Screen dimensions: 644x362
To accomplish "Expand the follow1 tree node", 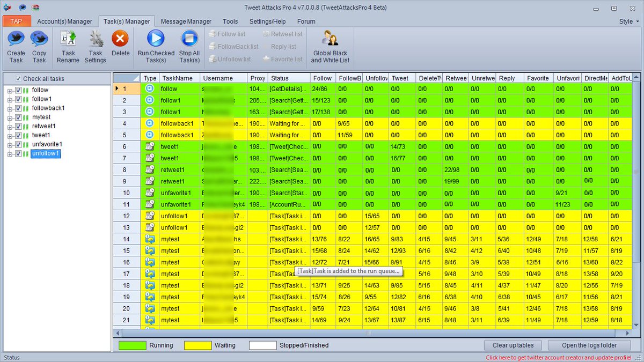I will pyautogui.click(x=10, y=99).
